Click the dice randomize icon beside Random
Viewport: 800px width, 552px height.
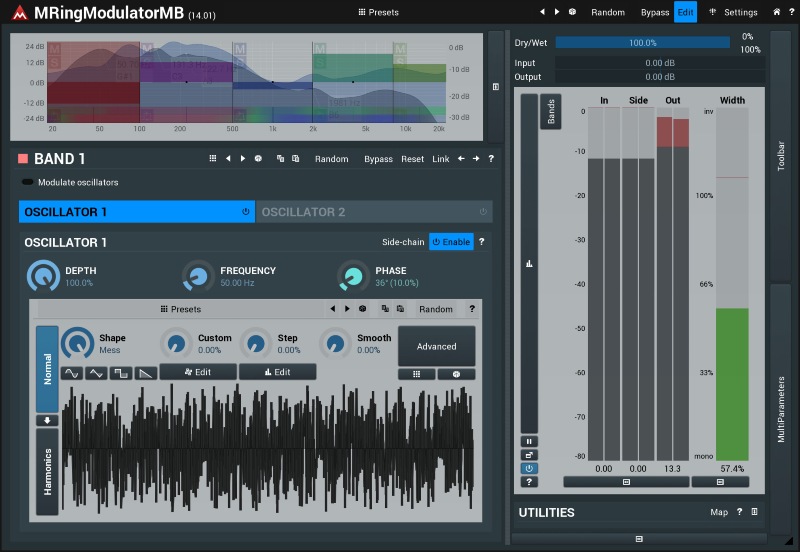point(572,12)
